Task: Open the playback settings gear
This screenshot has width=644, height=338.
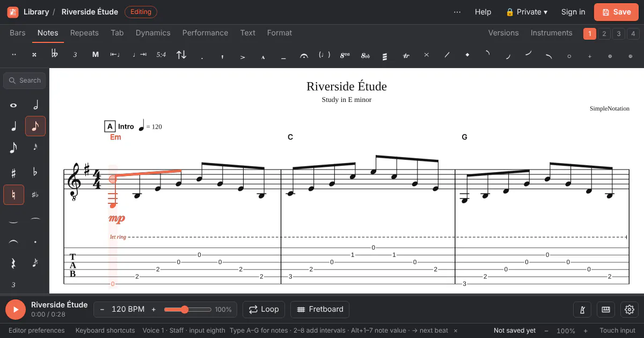Action: tap(630, 310)
